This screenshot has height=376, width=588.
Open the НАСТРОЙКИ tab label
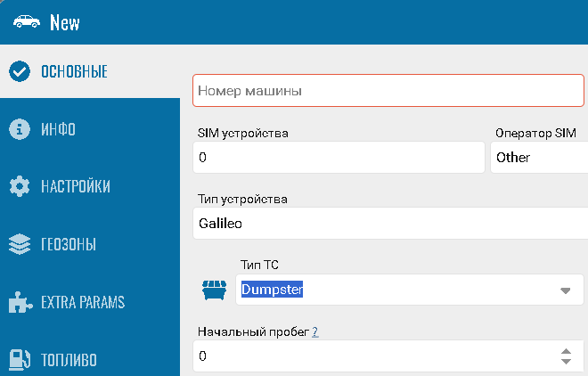point(76,187)
